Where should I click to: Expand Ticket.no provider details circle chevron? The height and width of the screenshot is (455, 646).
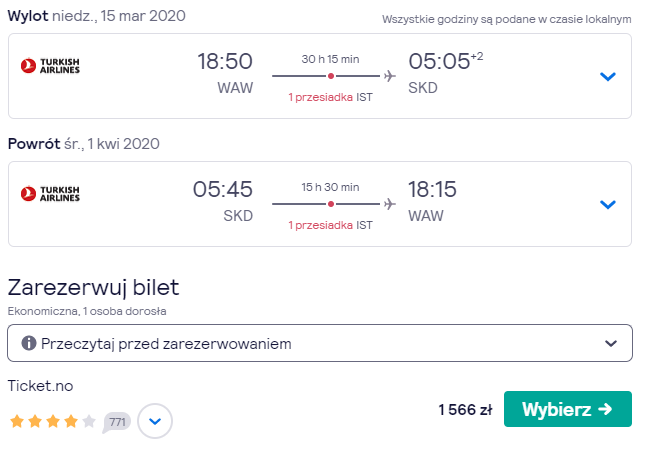pos(155,421)
